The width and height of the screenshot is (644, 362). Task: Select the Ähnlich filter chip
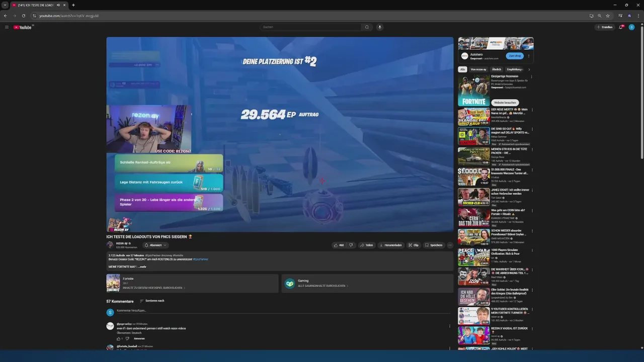coord(497,69)
